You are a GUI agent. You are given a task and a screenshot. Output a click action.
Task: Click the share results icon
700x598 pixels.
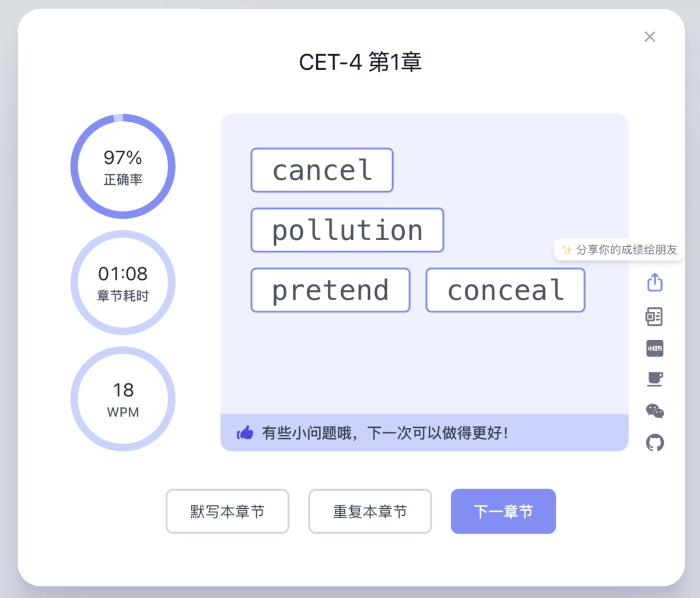(x=654, y=282)
